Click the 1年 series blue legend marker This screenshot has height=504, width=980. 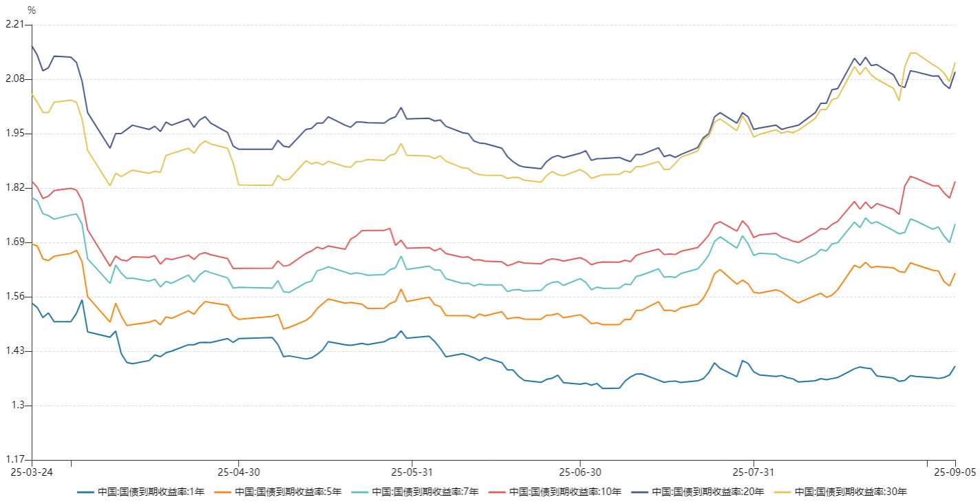[x=86, y=492]
